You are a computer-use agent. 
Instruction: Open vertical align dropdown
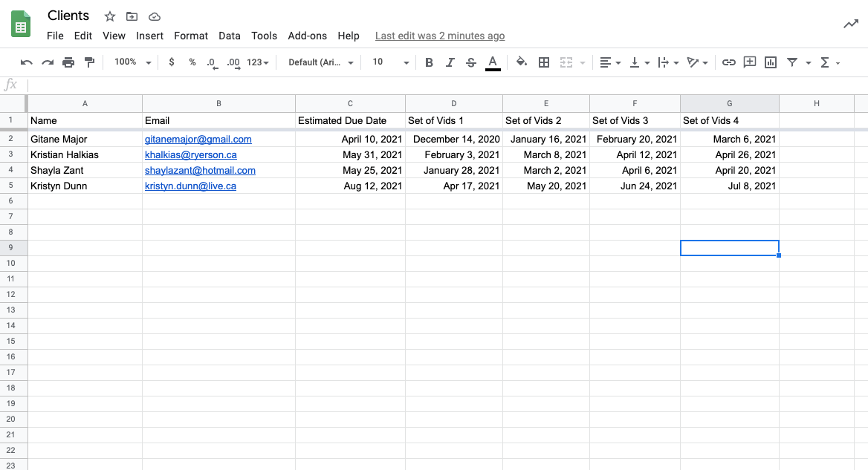pyautogui.click(x=639, y=62)
